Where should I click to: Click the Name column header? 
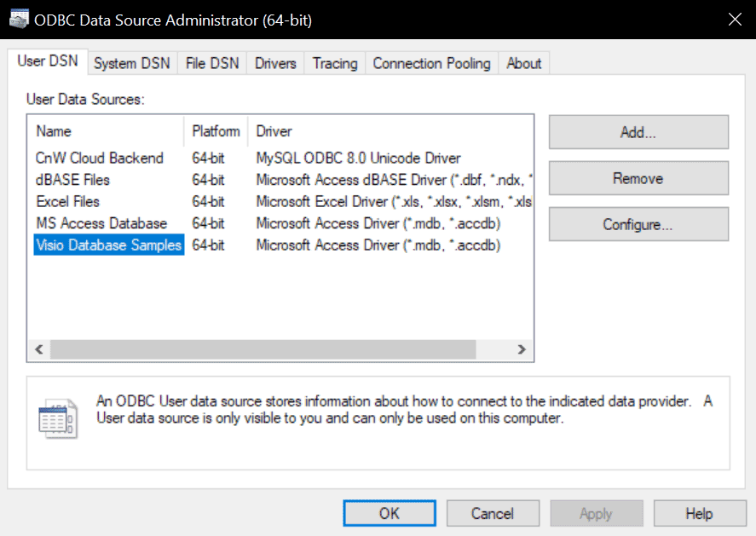(x=54, y=130)
